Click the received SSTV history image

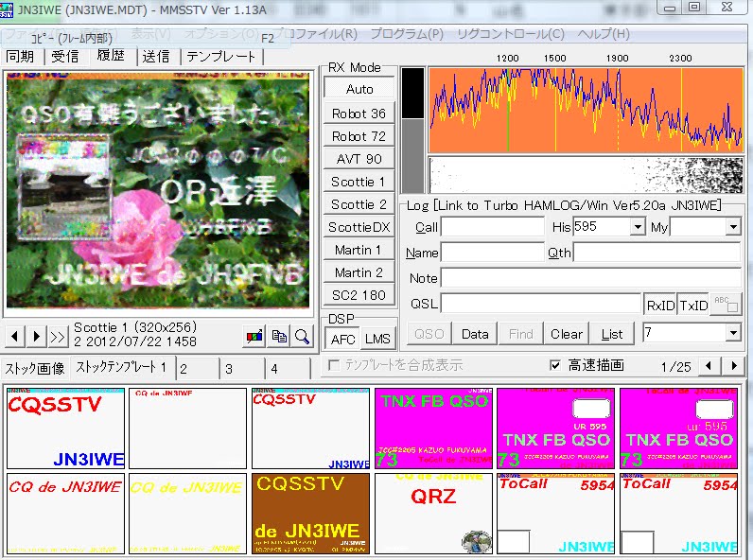pyautogui.click(x=158, y=190)
